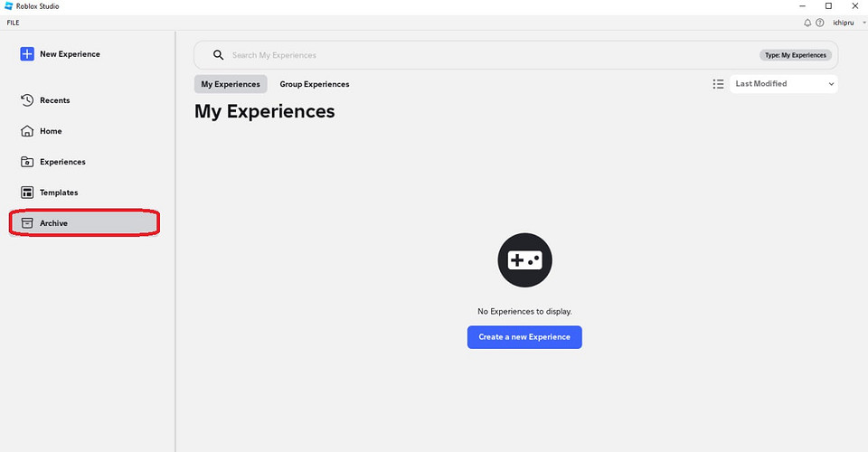
Task: Click the Experiences folder icon in the sidebar
Action: [x=27, y=162]
